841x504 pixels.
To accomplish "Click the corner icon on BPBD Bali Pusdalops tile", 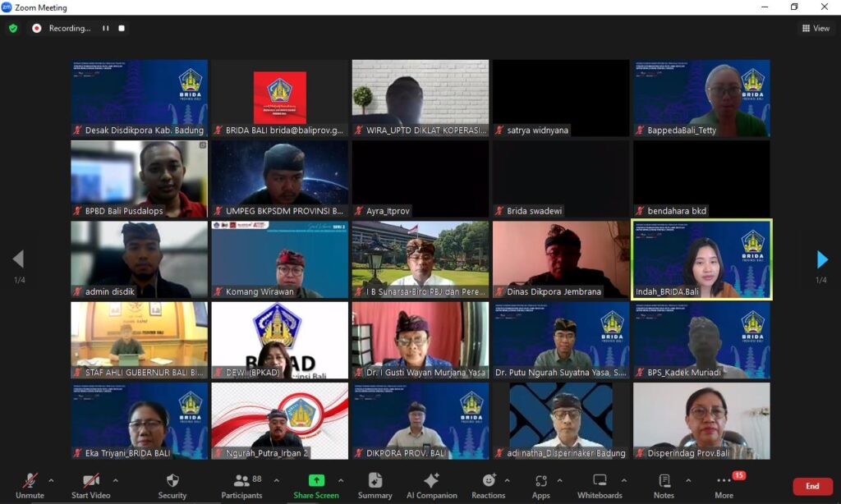I will (203, 145).
